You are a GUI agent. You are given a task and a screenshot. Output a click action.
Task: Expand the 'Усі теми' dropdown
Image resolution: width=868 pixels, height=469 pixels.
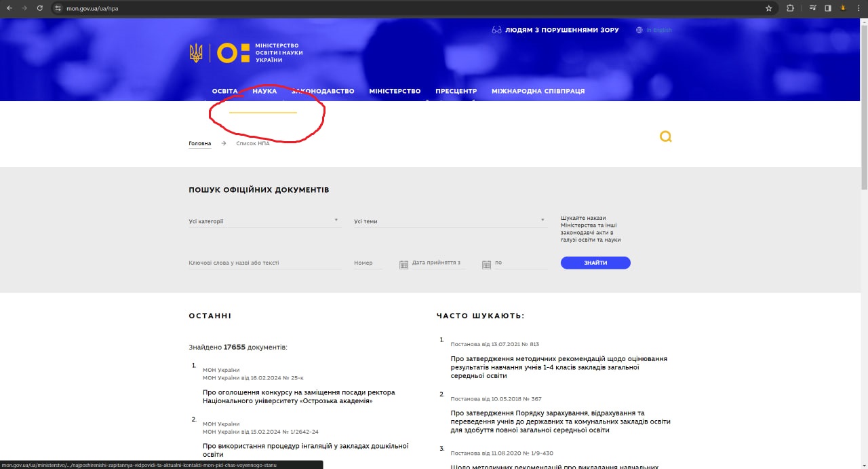click(449, 221)
